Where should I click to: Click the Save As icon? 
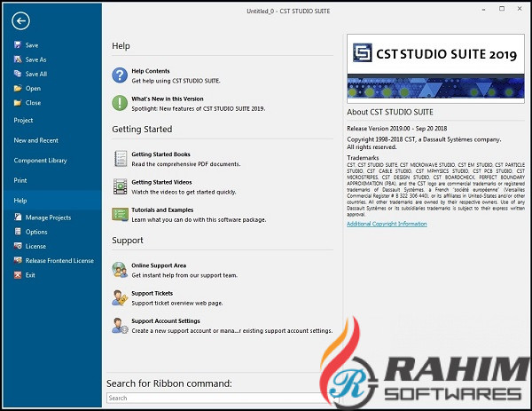[18, 59]
